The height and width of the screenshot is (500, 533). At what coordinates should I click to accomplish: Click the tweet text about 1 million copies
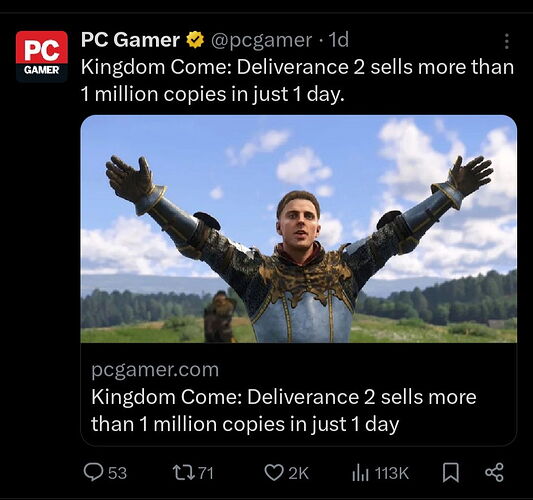coord(297,81)
